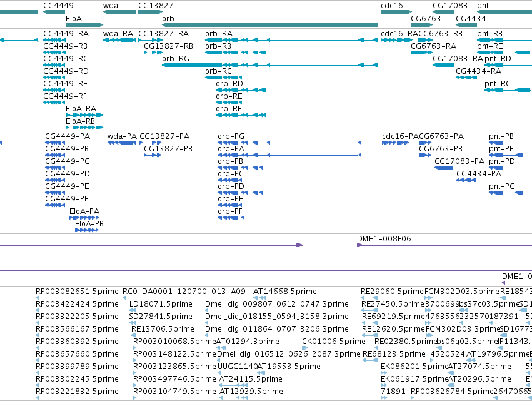Select protein CG17083-PA
532x401 pixels.
[x=459, y=161]
